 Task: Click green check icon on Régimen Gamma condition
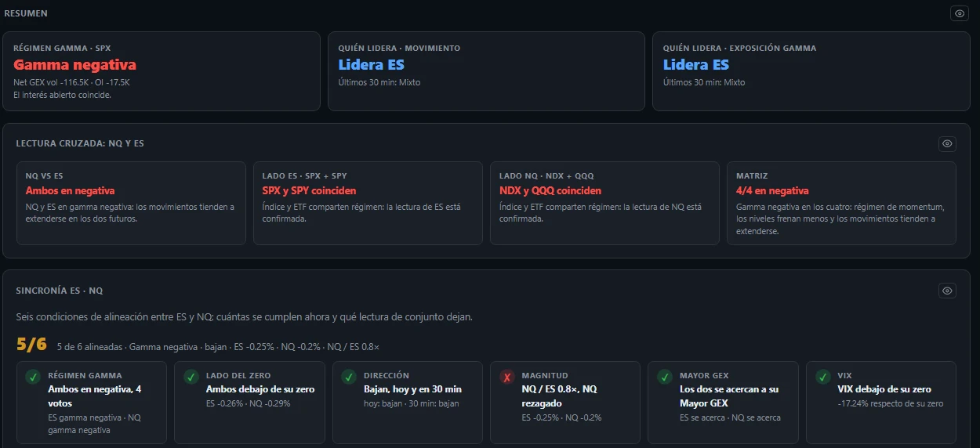[32, 378]
